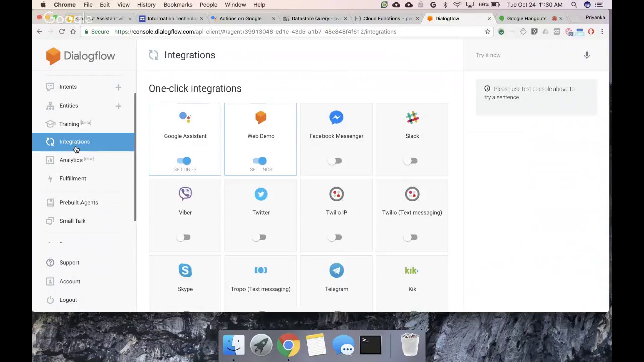Select the Skype integration icon

(185, 270)
